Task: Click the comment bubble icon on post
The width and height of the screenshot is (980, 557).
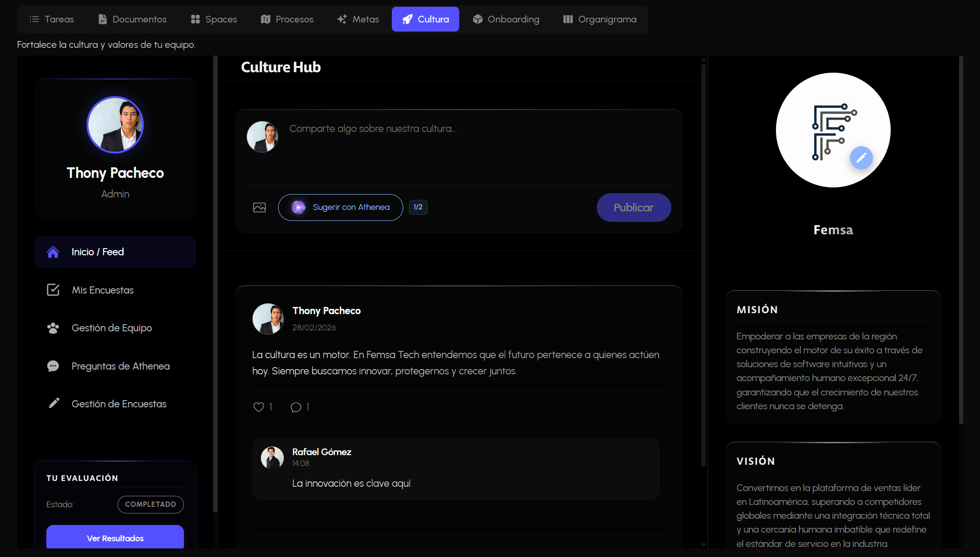Action: (296, 407)
